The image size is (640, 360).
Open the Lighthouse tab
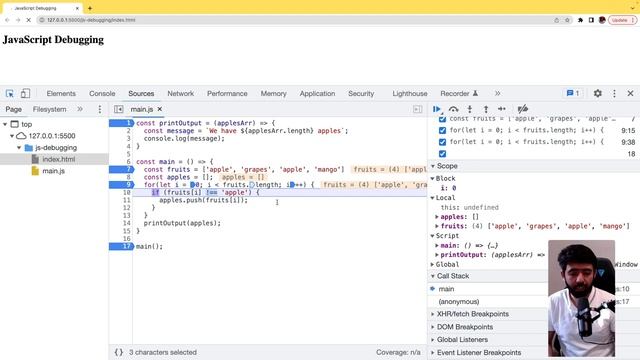click(410, 93)
